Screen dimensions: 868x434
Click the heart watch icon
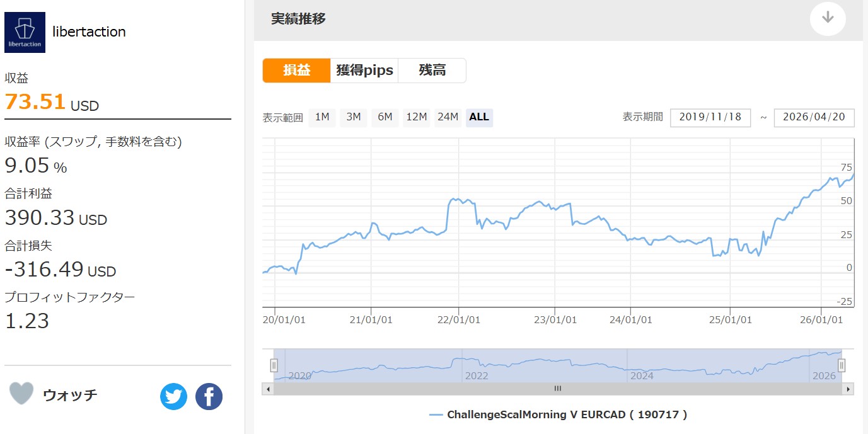coord(21,394)
